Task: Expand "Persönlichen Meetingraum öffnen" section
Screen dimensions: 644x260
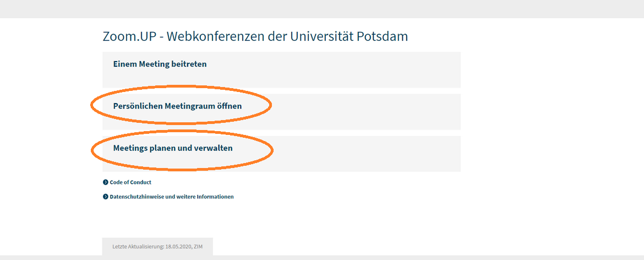Action: (x=177, y=106)
